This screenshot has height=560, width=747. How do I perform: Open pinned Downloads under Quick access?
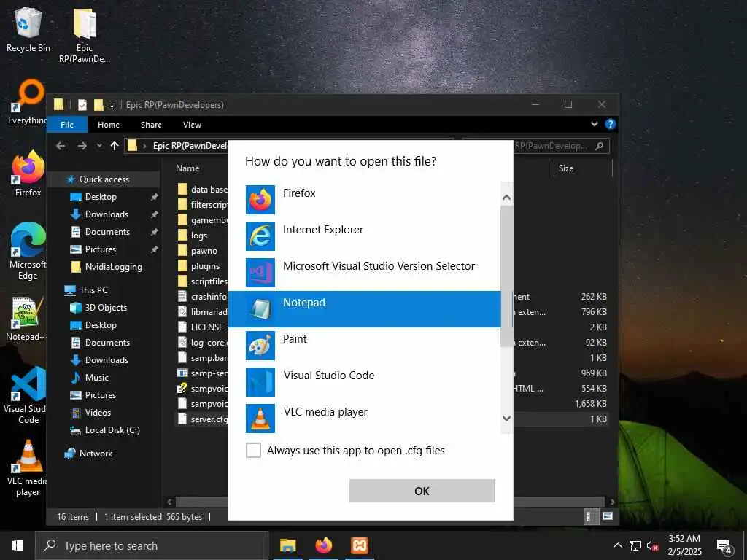pos(107,214)
